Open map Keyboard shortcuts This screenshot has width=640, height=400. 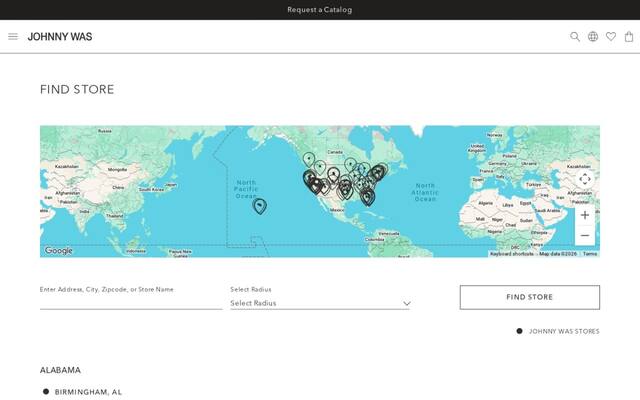[511, 254]
